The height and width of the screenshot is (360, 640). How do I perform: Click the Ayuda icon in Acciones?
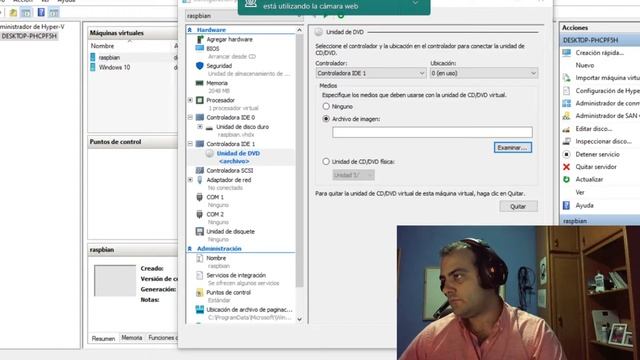tap(567, 205)
